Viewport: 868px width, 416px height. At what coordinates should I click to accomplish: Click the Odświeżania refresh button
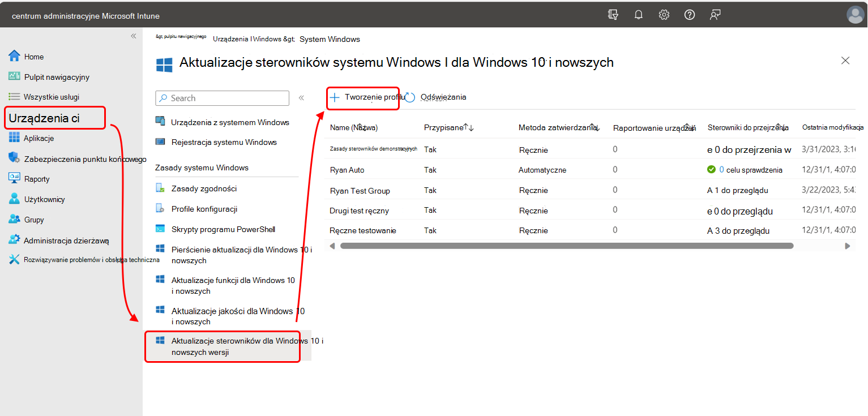436,97
